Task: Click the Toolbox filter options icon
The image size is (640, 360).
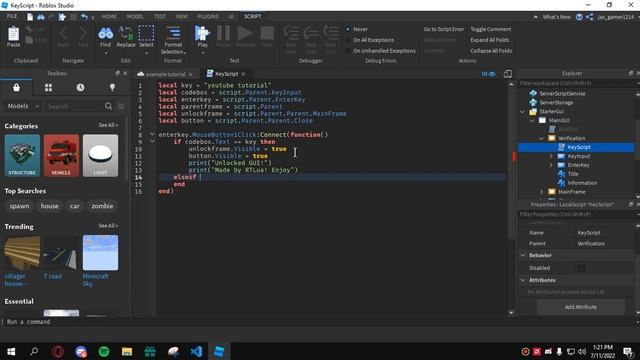Action: coord(122,106)
